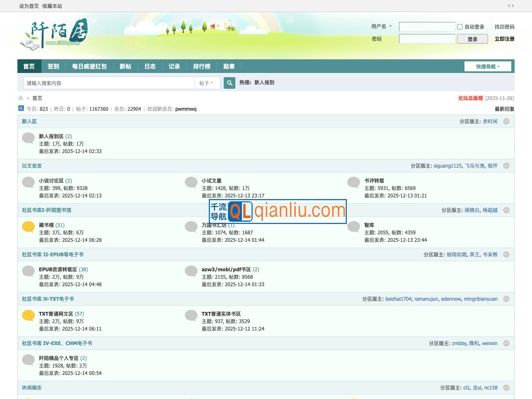Toggle the width switch arrows at top right
The width and height of the screenshot is (532, 399).
coord(510,6)
